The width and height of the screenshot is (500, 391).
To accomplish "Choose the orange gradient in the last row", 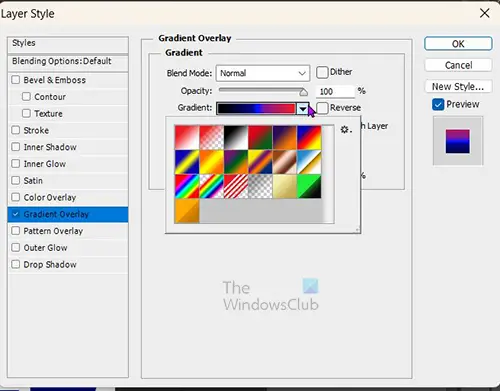I will click(x=187, y=211).
